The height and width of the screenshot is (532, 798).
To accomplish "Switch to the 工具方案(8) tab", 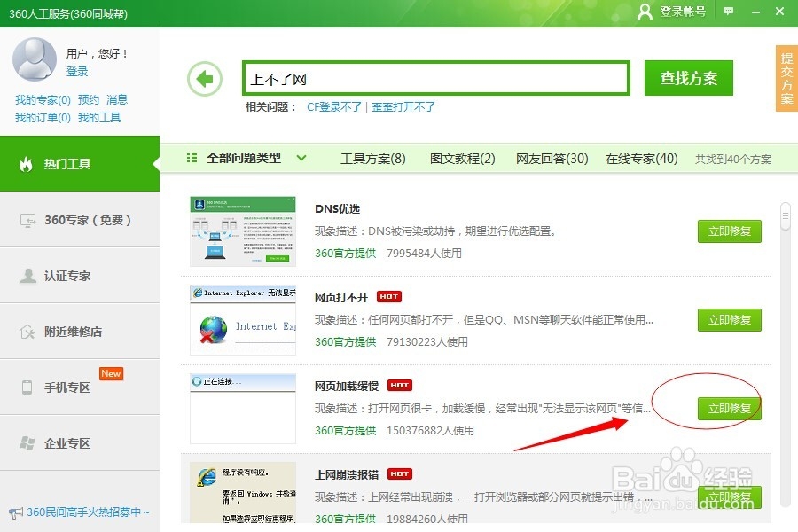I will tap(373, 159).
